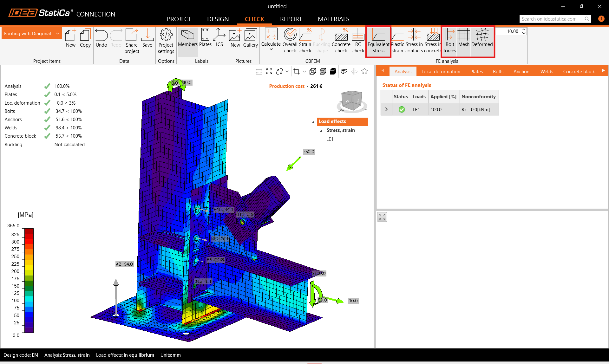Select solid view cube icon

click(x=333, y=72)
